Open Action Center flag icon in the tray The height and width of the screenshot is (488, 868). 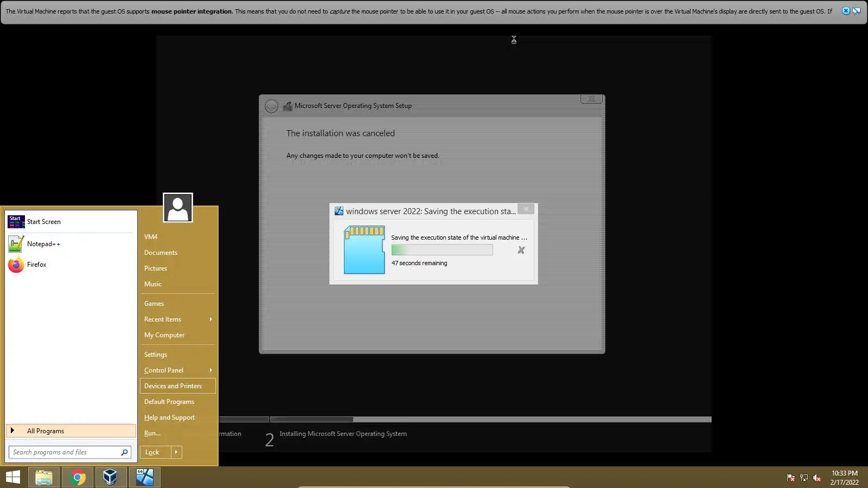pos(791,478)
